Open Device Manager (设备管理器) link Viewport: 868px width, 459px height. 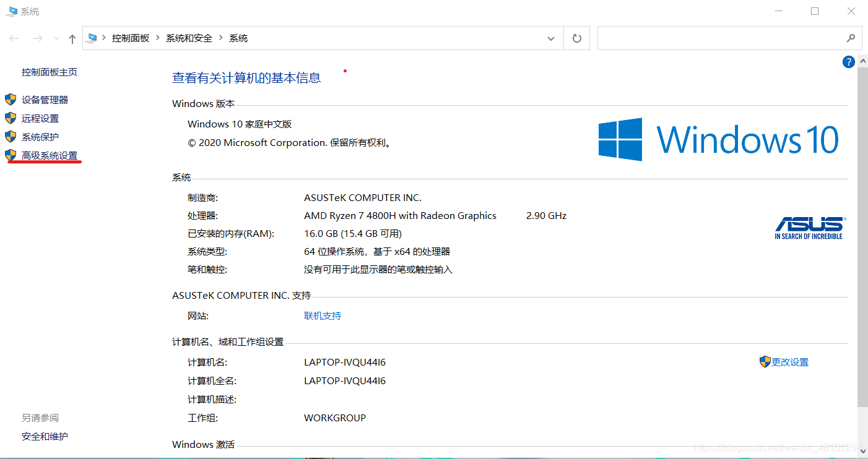click(45, 100)
